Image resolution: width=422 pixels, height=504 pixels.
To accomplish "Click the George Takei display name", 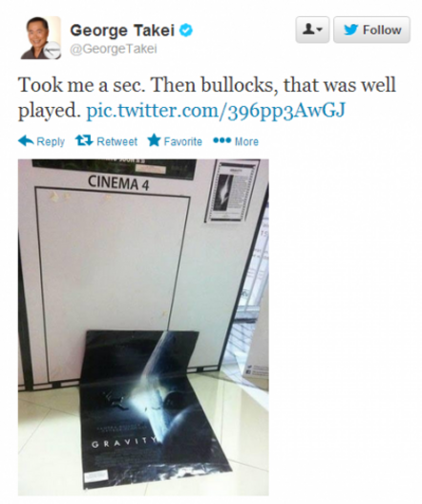I will pyautogui.click(x=122, y=31).
